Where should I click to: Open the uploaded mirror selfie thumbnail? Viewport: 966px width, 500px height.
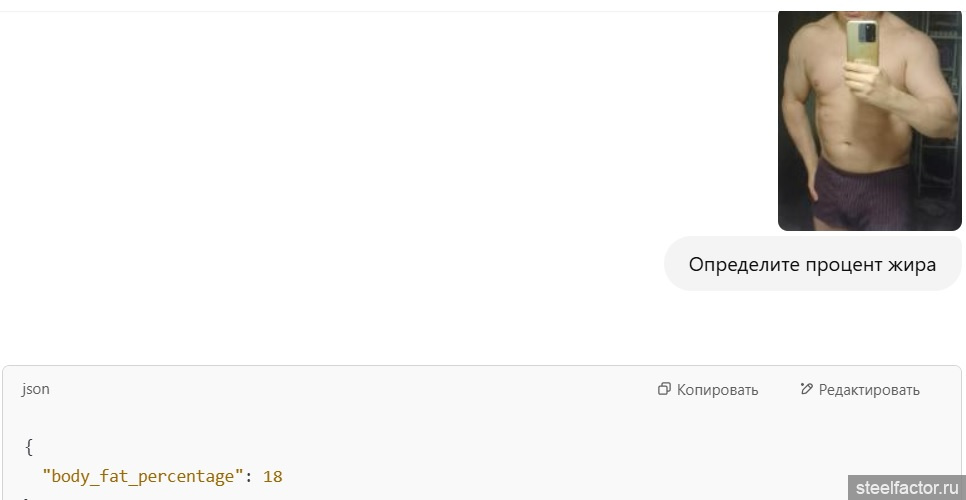(x=868, y=120)
